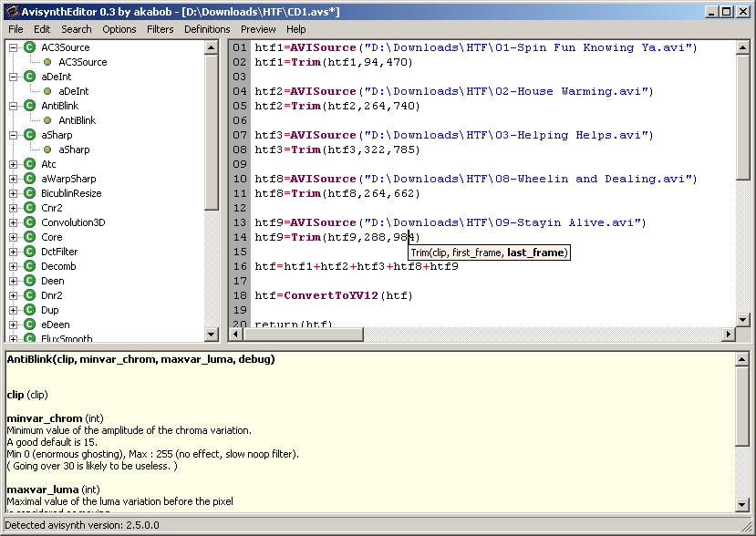Click the green C icon next to Decomb
This screenshot has width=756, height=536.
coord(29,266)
